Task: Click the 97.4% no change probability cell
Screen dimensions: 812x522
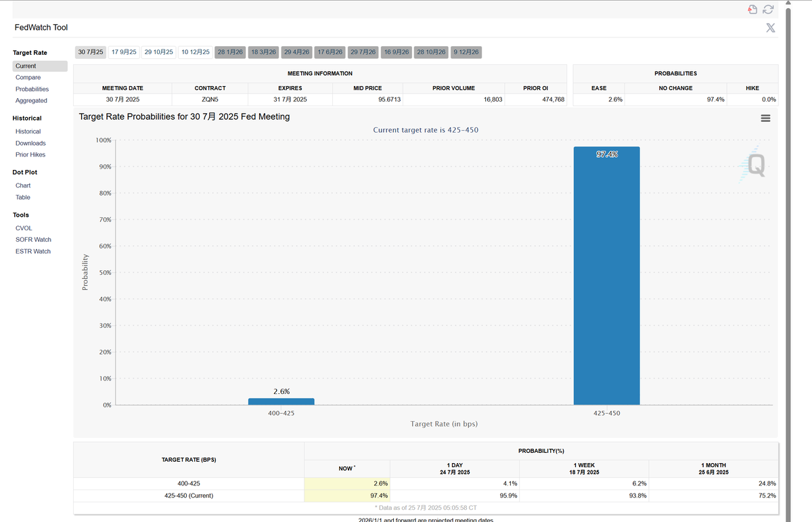Action: point(675,100)
